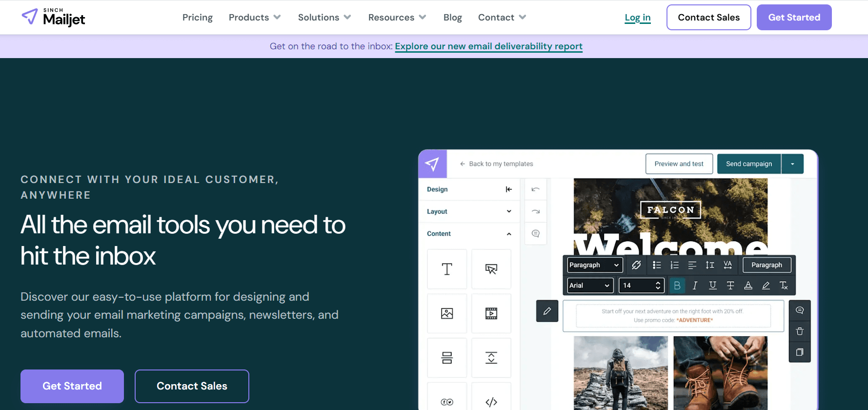Select the Video content block icon

click(x=491, y=313)
